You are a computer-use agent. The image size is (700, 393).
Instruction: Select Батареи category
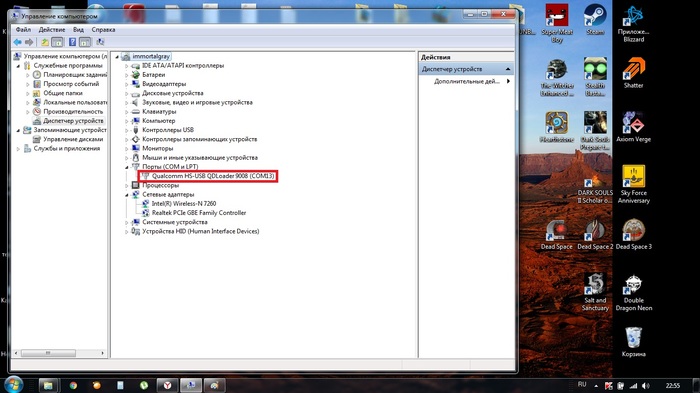[154, 75]
